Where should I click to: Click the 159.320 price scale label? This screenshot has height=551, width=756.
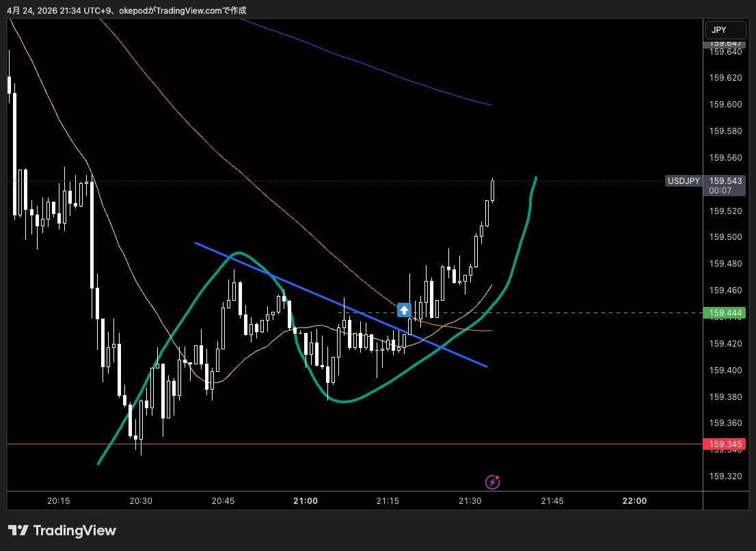(725, 476)
